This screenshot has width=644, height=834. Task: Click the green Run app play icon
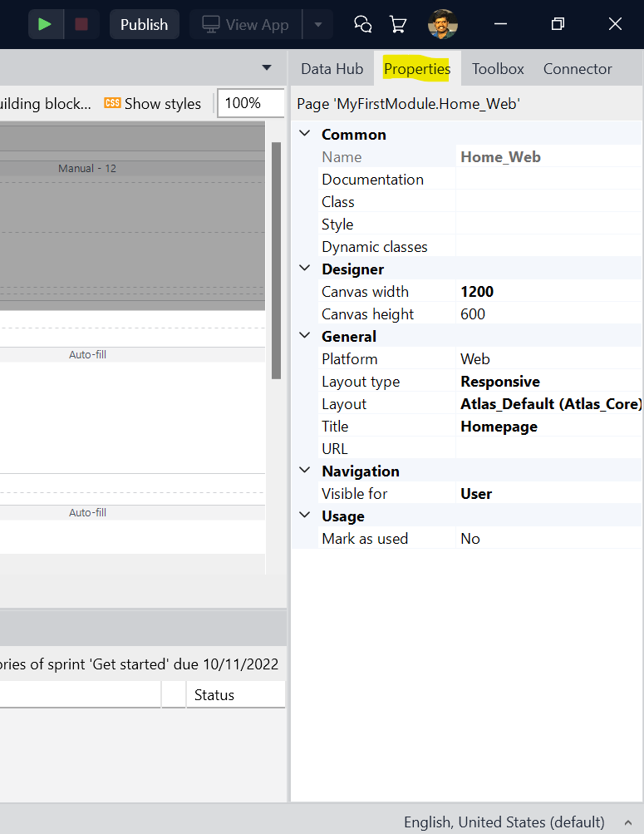45,24
